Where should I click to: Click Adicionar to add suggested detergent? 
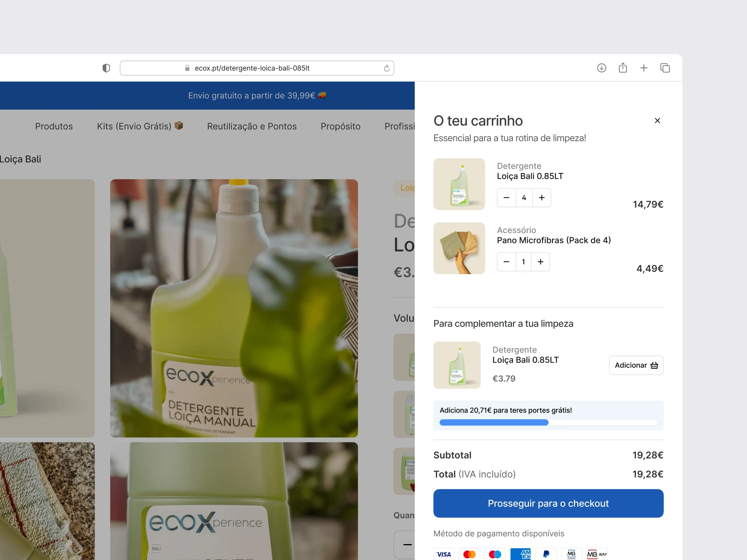(x=636, y=365)
